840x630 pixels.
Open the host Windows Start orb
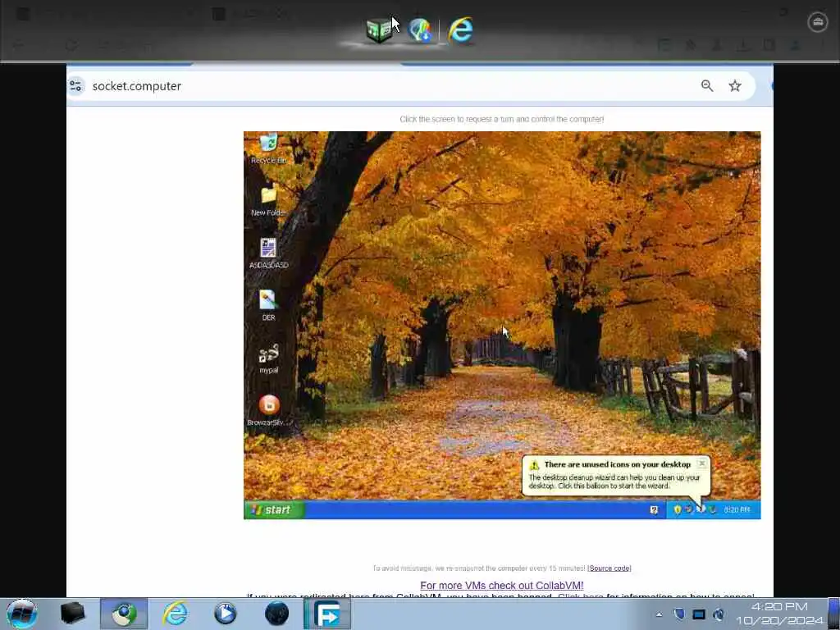(22, 614)
